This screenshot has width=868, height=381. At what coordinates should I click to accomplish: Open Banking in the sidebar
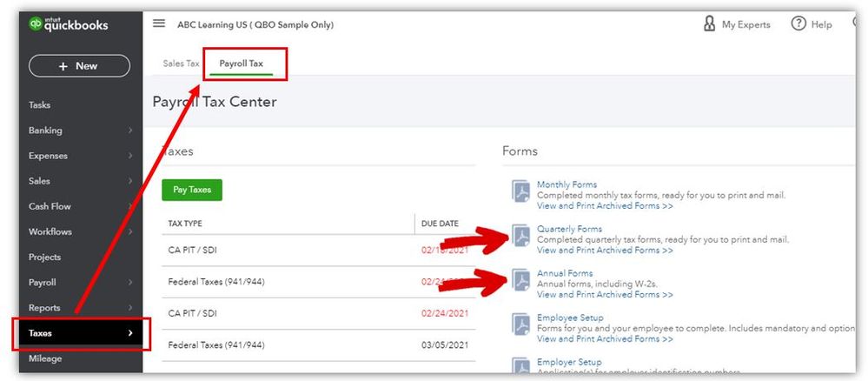coord(45,130)
